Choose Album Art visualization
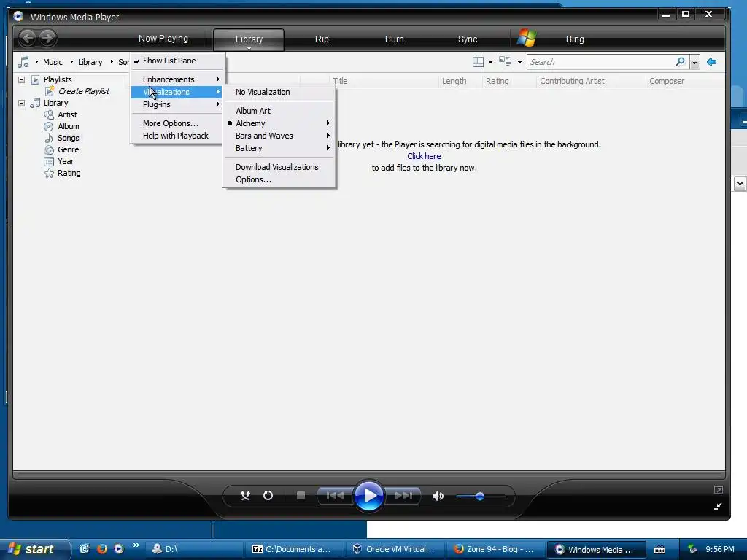 click(279, 111)
